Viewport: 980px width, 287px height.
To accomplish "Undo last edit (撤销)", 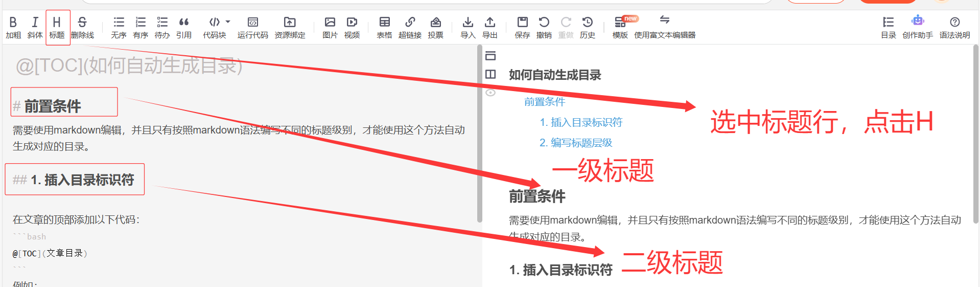I will tap(544, 28).
